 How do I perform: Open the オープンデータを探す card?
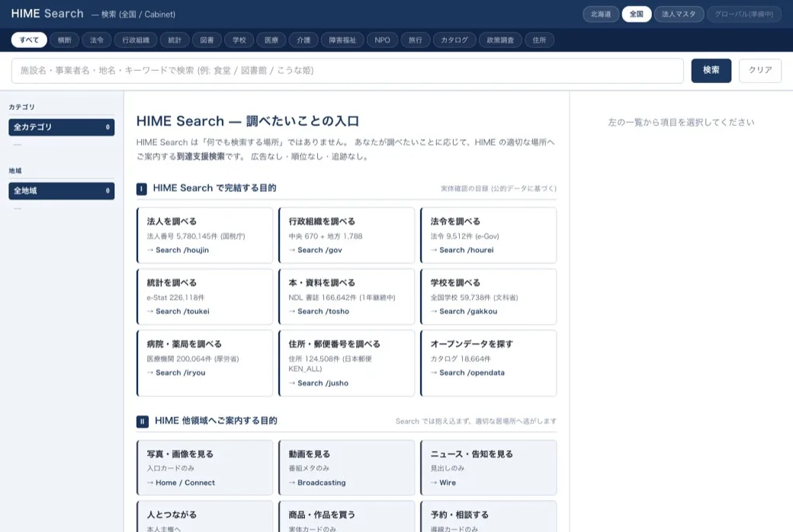click(489, 363)
